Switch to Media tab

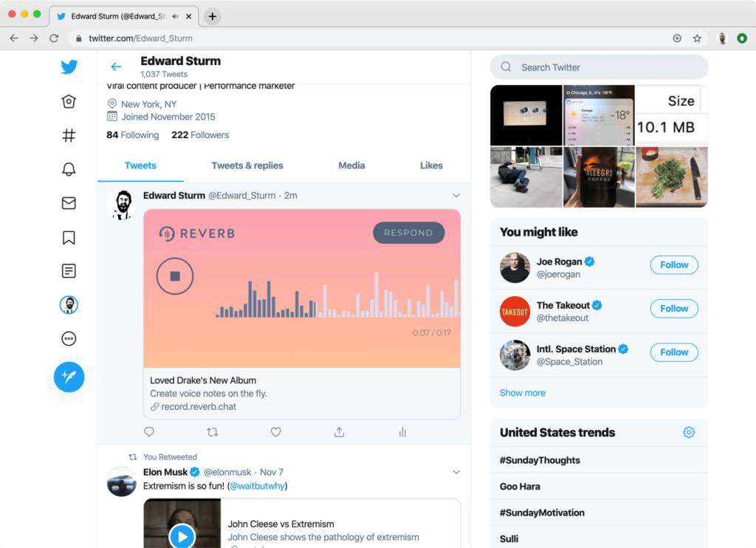coord(351,165)
